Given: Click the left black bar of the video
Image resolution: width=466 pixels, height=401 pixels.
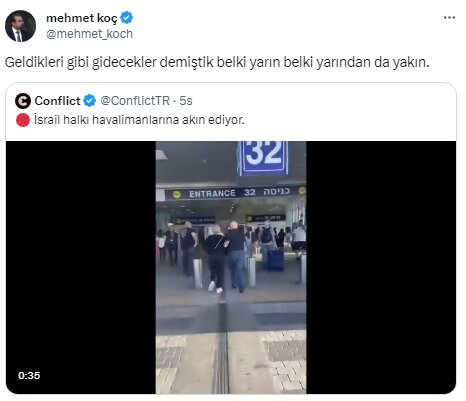Looking at the screenshot, I should 81,267.
